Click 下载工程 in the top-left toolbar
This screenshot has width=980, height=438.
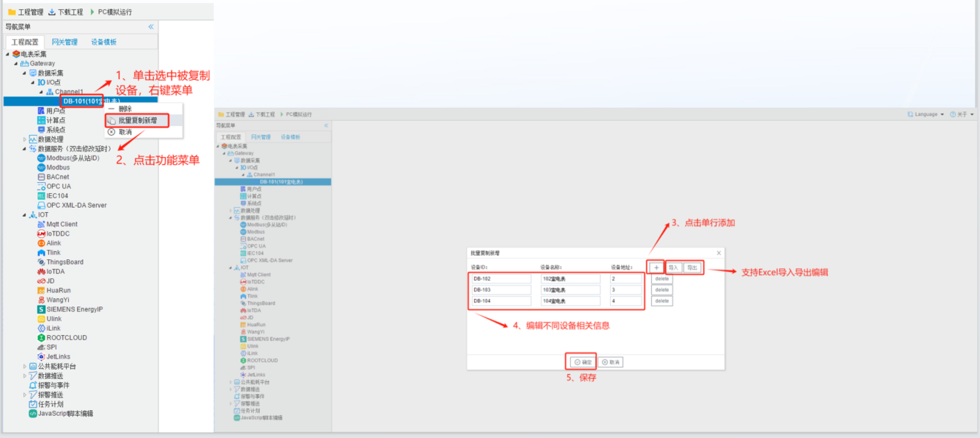pyautogui.click(x=66, y=12)
